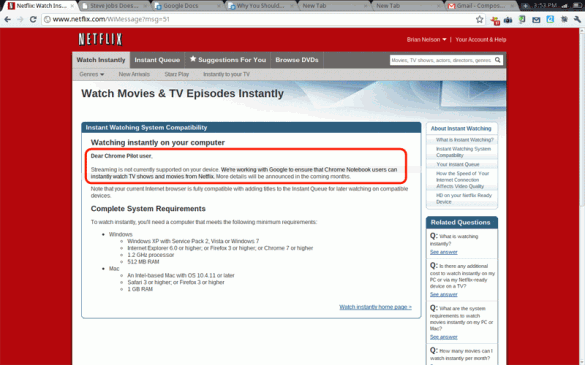Screen dimensions: 585x365
Task: Open the mail envelope extension
Action: click(x=536, y=20)
